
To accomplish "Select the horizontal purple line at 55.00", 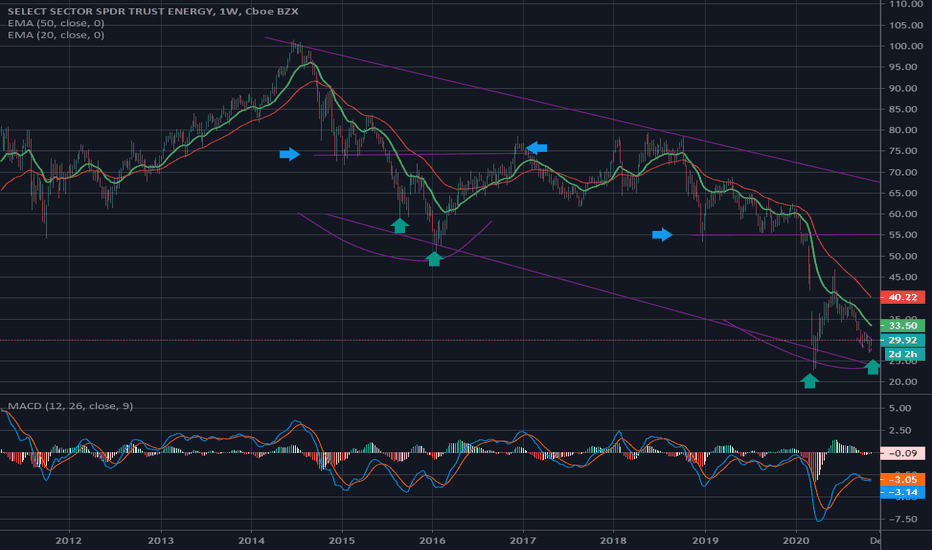I will coord(785,235).
